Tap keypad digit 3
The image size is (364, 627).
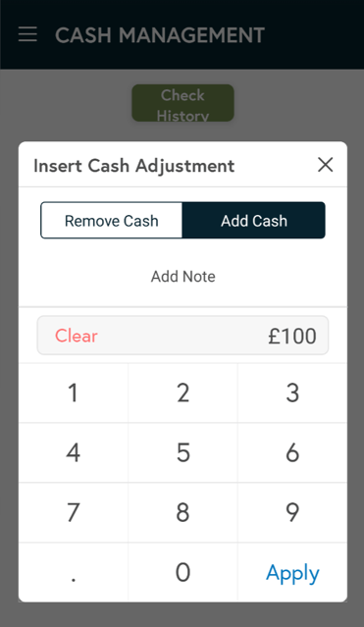click(x=292, y=392)
